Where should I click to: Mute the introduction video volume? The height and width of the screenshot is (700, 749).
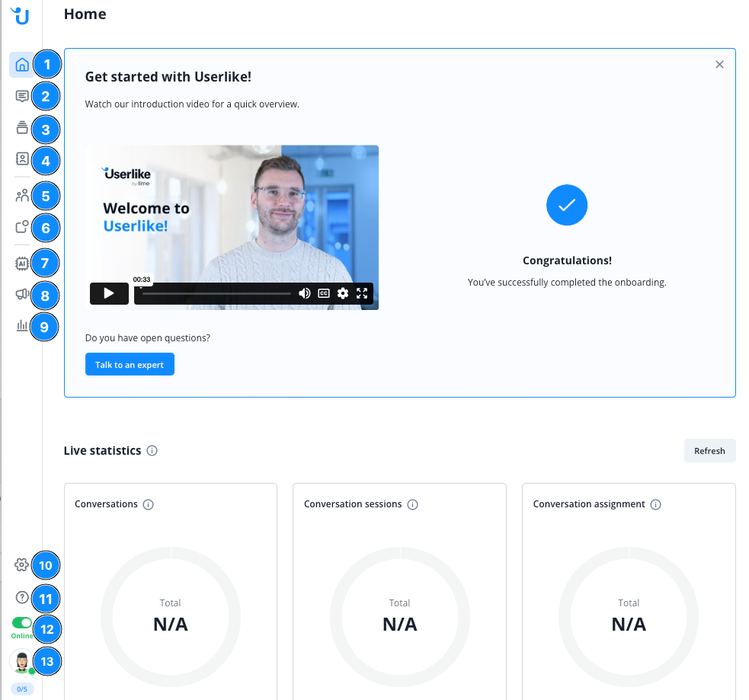[x=304, y=293]
